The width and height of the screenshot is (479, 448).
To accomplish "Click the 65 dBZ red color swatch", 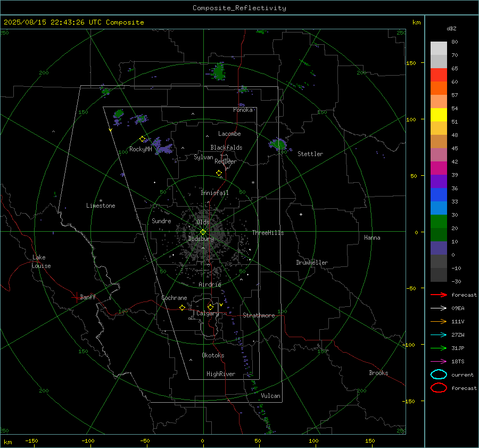I will (x=439, y=75).
